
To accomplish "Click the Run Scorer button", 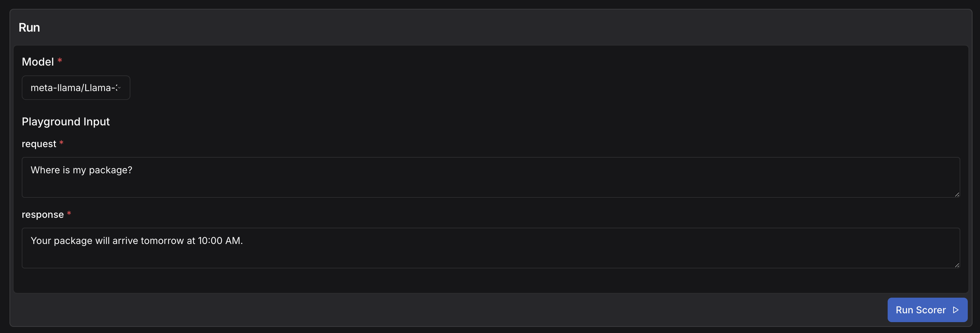I will tap(927, 310).
